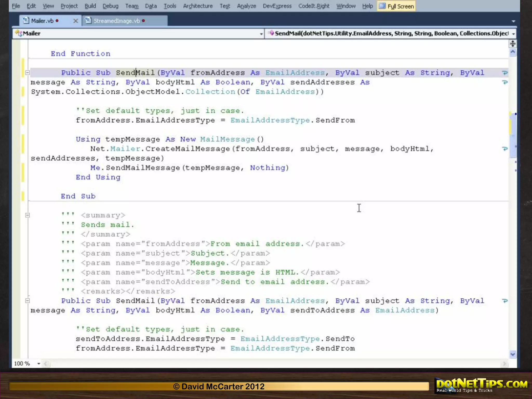
Task: Click the vertical scrollbar thumb
Action: tap(513, 135)
